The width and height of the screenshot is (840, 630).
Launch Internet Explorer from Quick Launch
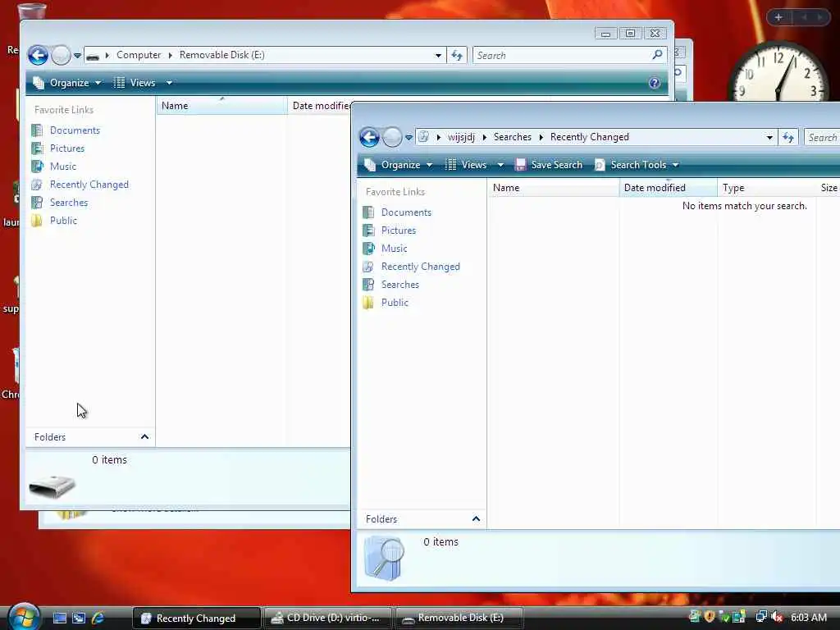(x=98, y=619)
